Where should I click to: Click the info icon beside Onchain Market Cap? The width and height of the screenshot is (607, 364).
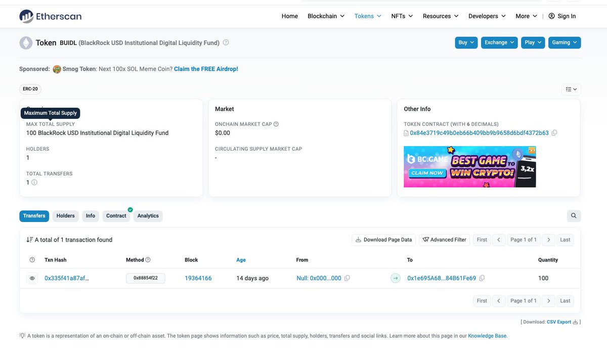(x=276, y=124)
